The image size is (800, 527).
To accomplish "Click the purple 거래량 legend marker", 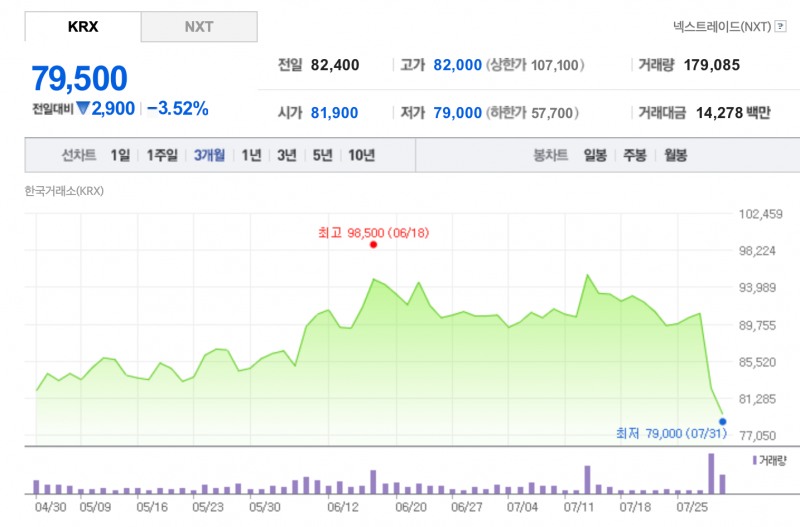I will pyautogui.click(x=753, y=460).
